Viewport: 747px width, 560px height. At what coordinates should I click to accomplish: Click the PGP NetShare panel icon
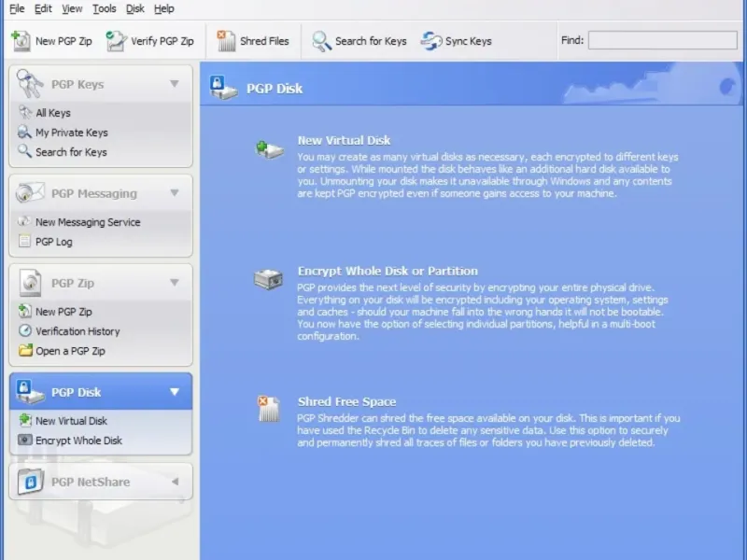(31, 482)
